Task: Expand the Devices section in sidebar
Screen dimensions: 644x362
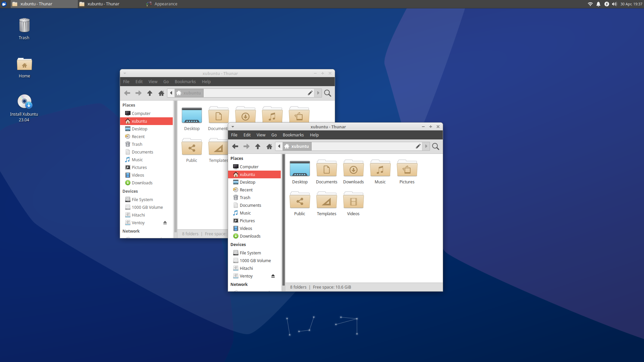Action: coord(238,244)
